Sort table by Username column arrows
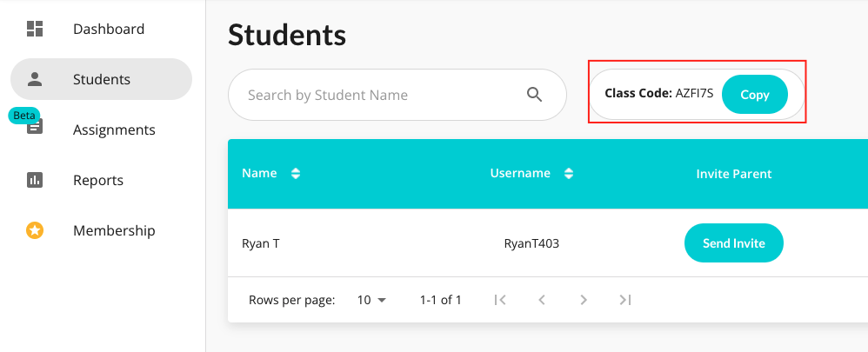 coord(569,174)
